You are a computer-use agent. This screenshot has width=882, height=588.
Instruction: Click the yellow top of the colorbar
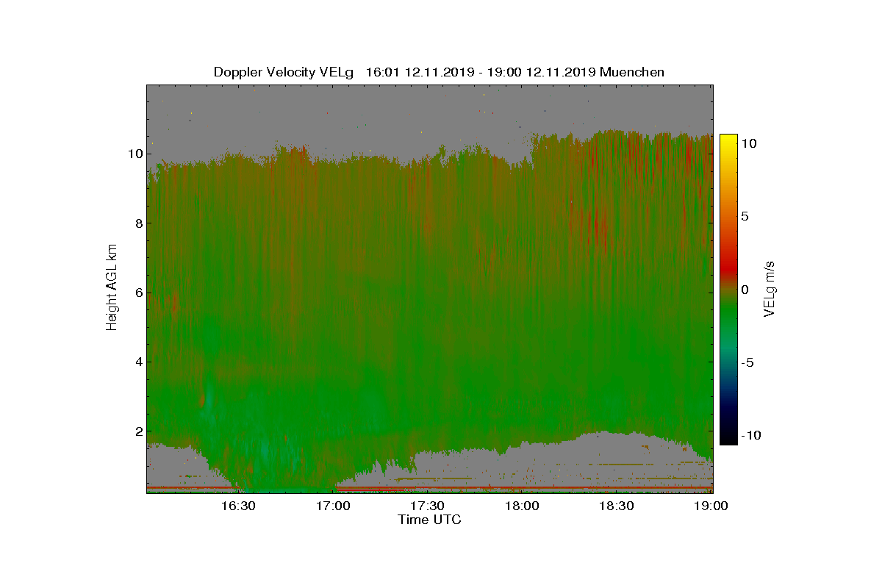tap(728, 141)
